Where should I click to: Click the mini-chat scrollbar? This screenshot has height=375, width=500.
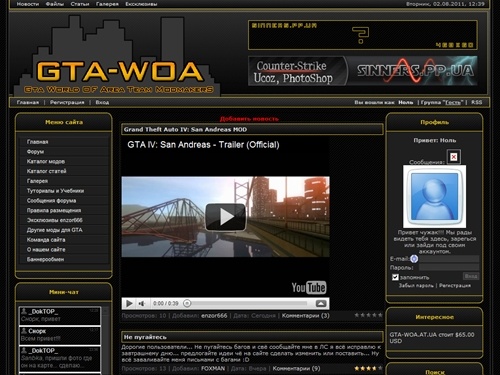(x=106, y=340)
